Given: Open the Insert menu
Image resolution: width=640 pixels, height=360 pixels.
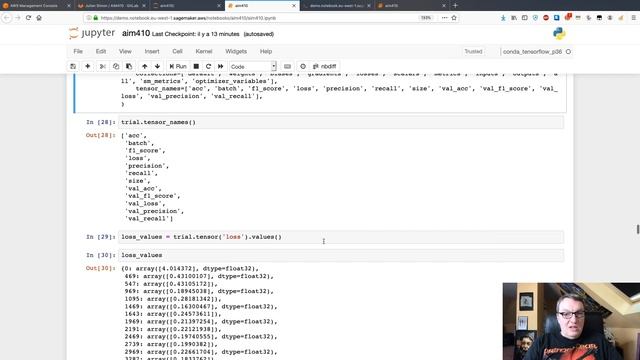Looking at the screenshot, I should 152,51.
